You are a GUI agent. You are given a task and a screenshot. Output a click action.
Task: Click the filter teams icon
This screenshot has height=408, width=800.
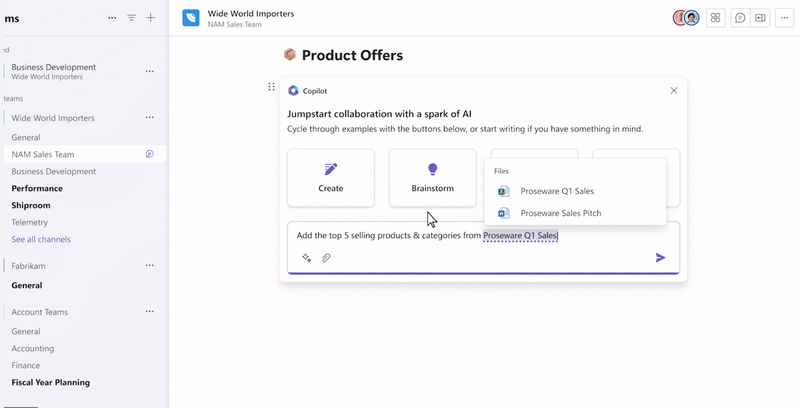pyautogui.click(x=132, y=18)
